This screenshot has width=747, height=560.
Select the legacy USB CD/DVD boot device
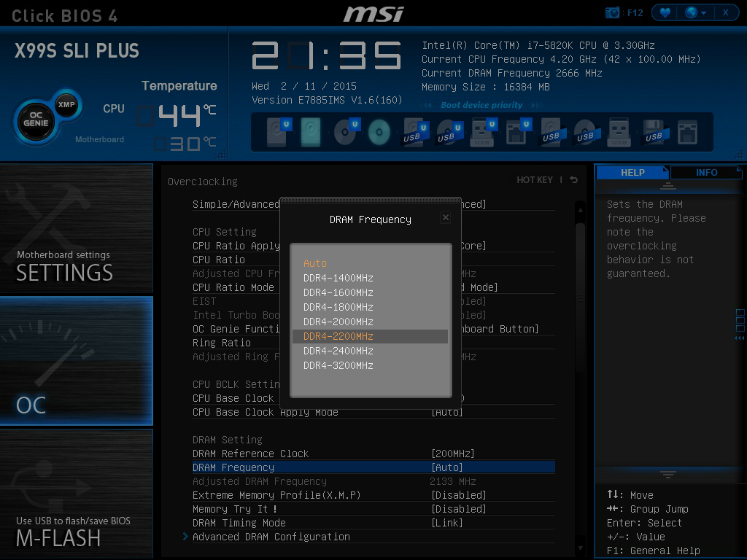click(x=585, y=132)
